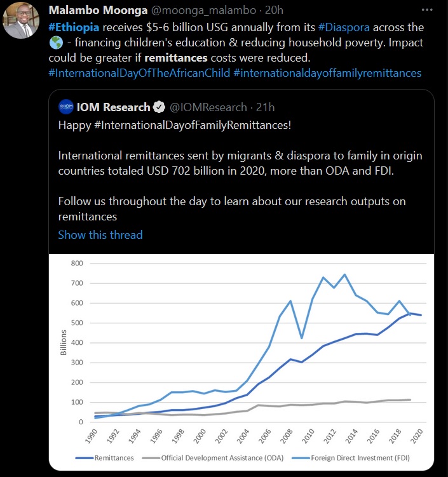Click the IOM Research account name
This screenshot has width=448, height=477.
114,107
